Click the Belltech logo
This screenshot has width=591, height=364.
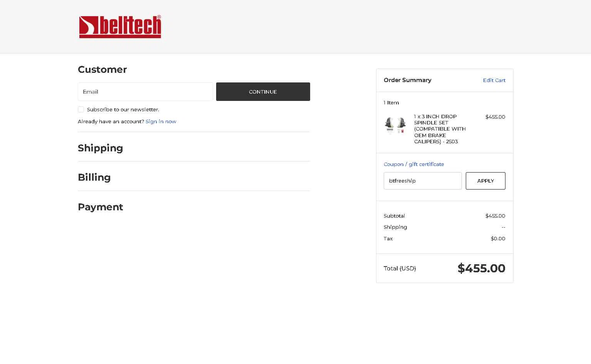[x=120, y=27]
